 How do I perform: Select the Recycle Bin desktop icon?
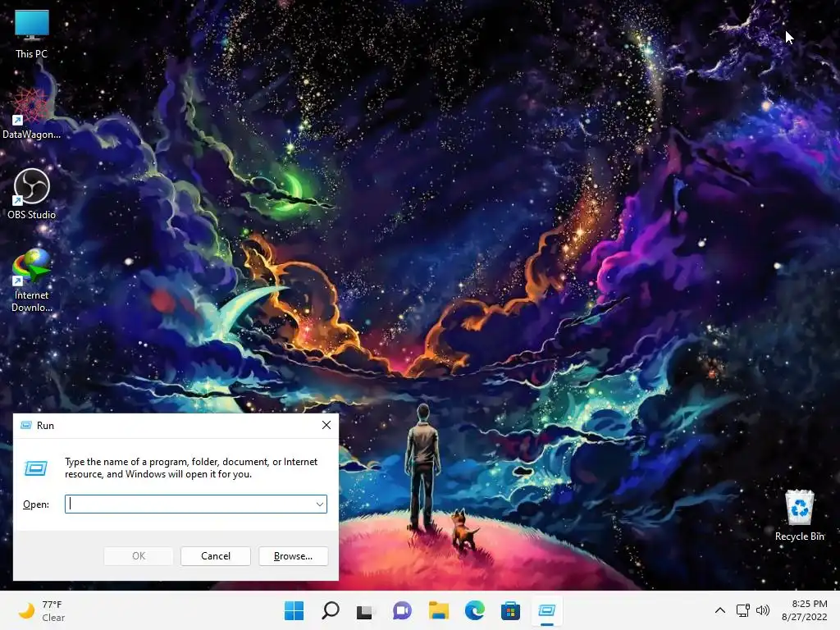click(x=799, y=515)
